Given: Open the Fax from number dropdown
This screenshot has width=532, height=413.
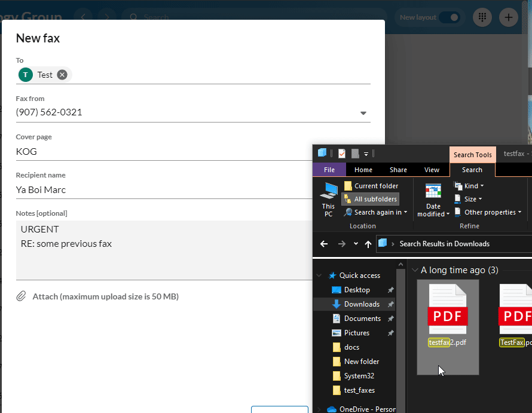Looking at the screenshot, I should [363, 113].
